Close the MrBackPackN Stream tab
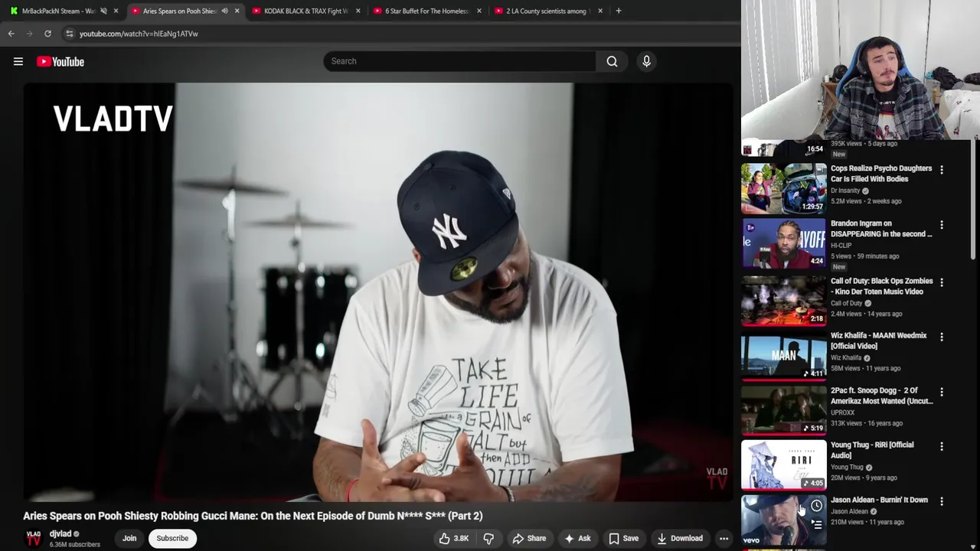The width and height of the screenshot is (980, 551). (116, 11)
